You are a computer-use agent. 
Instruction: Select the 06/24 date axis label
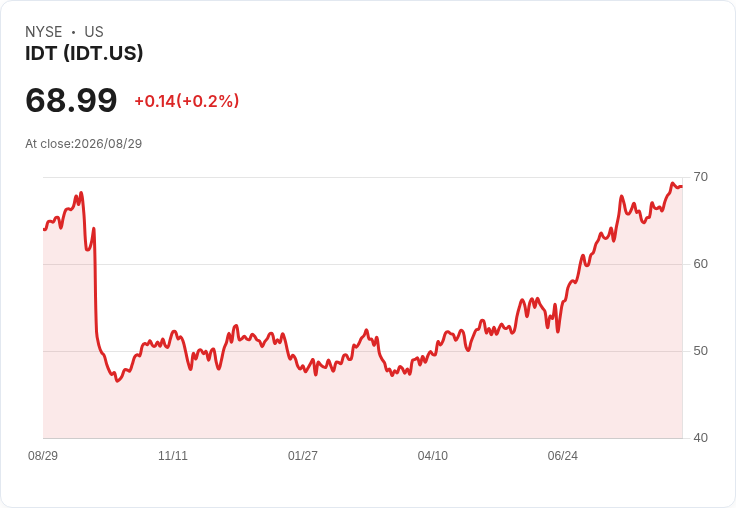[563, 455]
